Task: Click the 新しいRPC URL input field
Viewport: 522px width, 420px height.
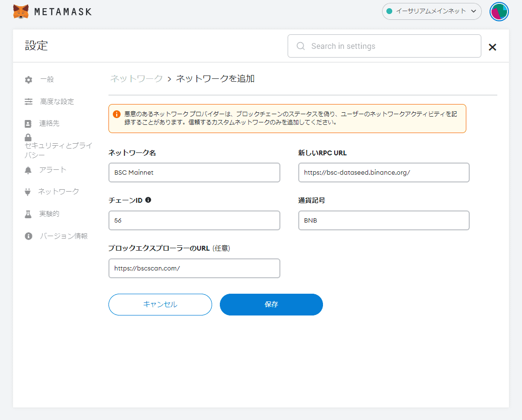Action: tap(384, 173)
